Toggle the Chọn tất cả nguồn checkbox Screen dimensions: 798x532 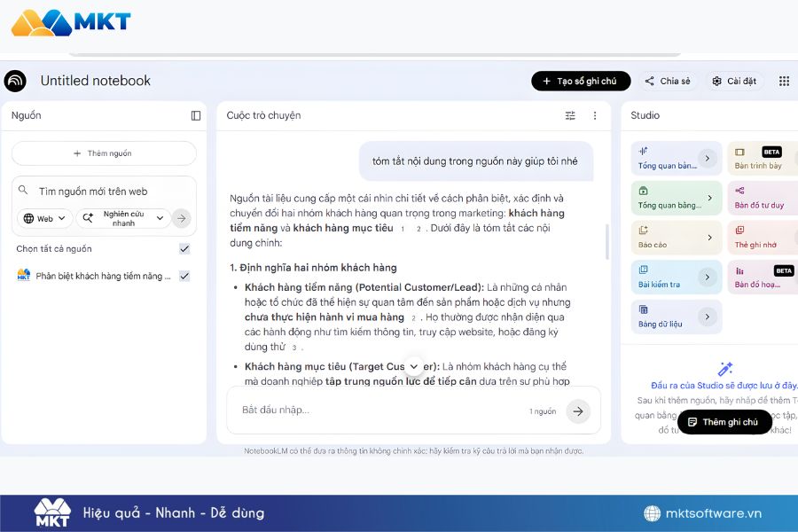click(184, 249)
